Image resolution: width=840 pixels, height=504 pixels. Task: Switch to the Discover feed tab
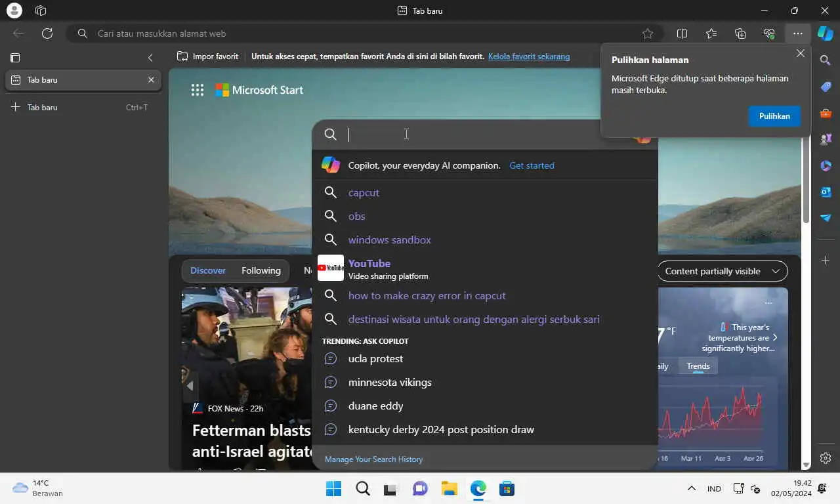coord(208,270)
